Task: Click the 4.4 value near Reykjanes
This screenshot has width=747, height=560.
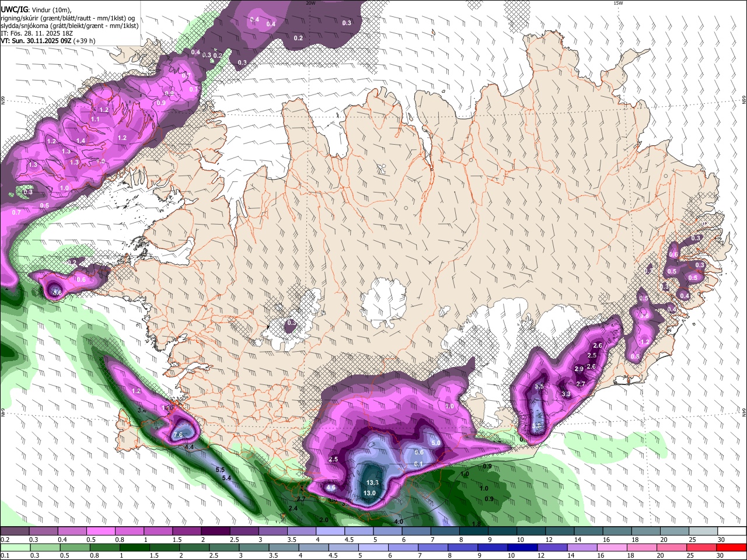Action: 189,447
